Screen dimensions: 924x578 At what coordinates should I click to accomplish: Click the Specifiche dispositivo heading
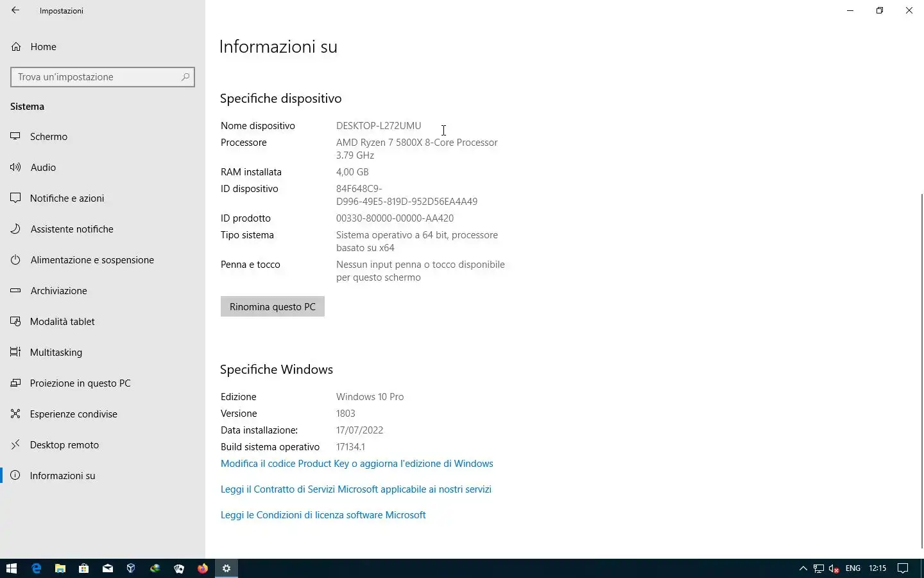[x=280, y=98]
